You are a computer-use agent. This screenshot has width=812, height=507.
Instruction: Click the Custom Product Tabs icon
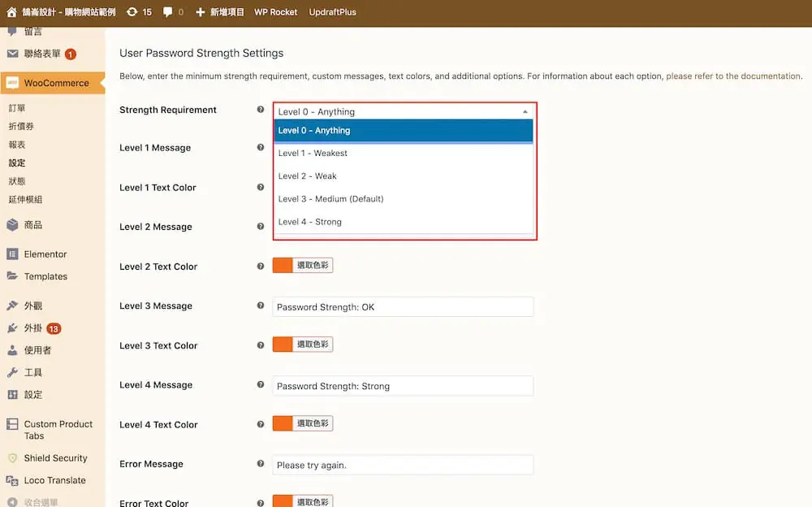pyautogui.click(x=12, y=424)
